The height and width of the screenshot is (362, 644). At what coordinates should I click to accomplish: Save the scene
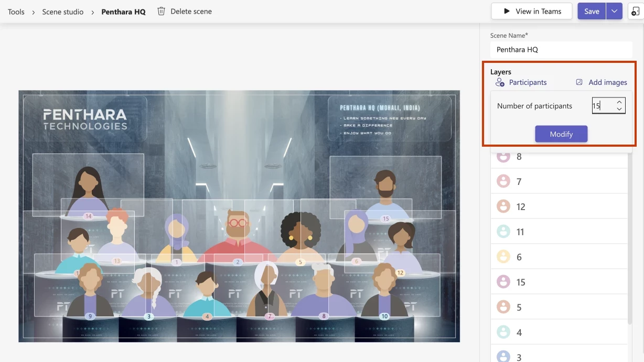pyautogui.click(x=592, y=11)
